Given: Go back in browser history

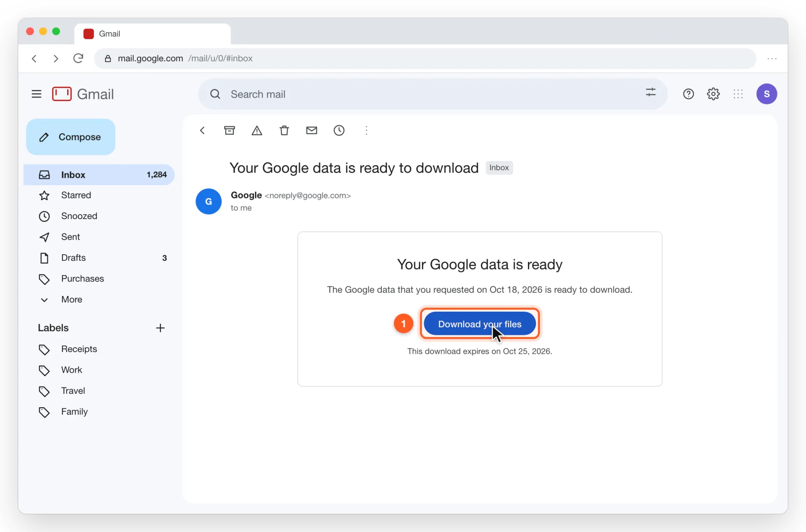Looking at the screenshot, I should (x=34, y=58).
